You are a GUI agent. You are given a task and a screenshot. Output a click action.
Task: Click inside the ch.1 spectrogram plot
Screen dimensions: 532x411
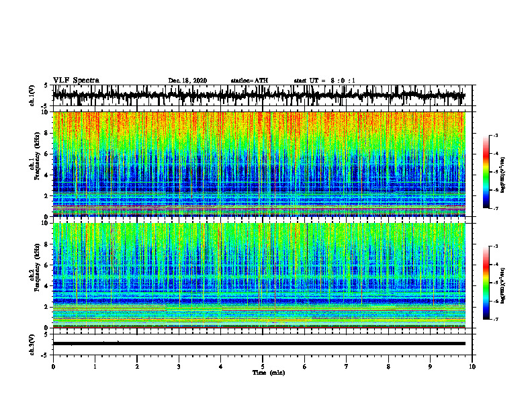(x=259, y=164)
